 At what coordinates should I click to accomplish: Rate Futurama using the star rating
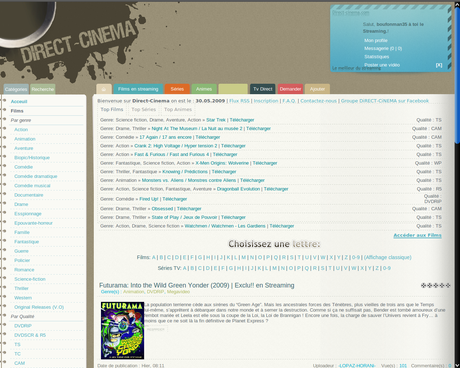[436, 285]
